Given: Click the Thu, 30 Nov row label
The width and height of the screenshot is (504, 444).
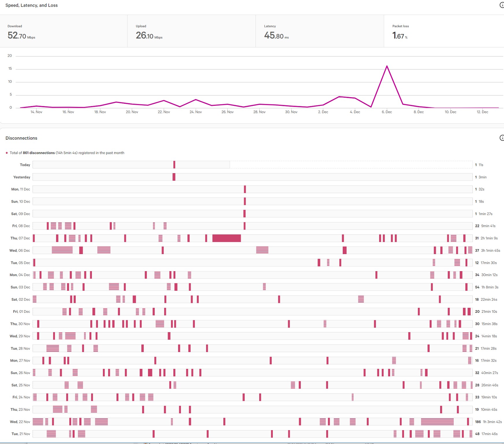Looking at the screenshot, I should pyautogui.click(x=20, y=324).
